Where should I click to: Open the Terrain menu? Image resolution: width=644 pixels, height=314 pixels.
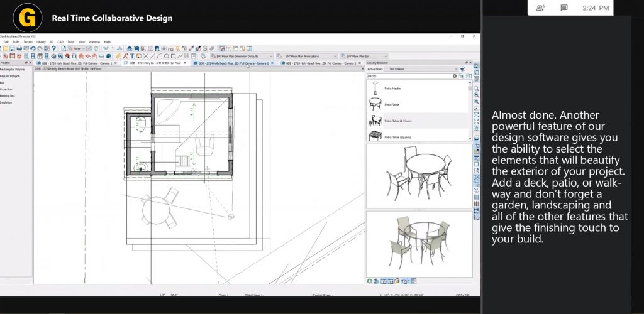click(28, 42)
